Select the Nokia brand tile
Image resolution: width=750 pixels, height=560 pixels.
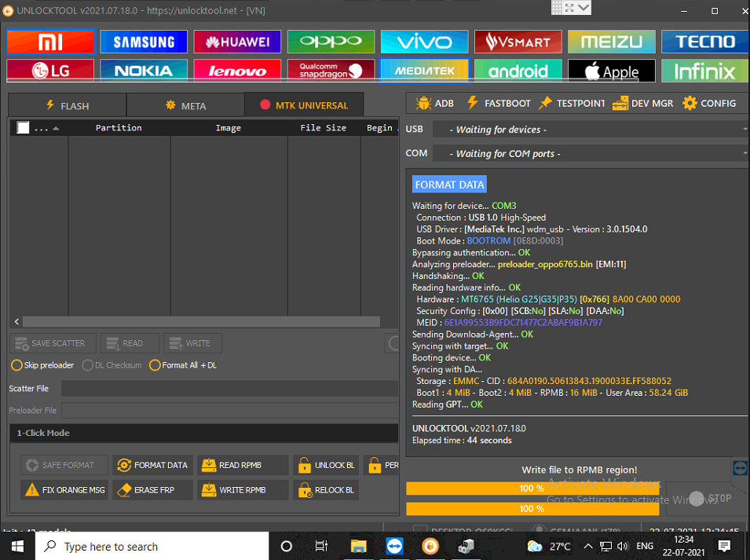pos(144,71)
